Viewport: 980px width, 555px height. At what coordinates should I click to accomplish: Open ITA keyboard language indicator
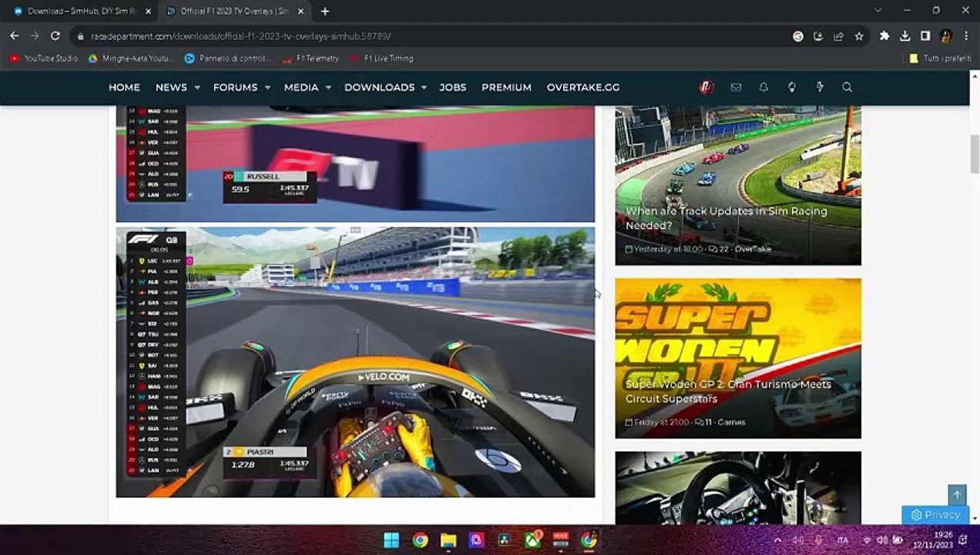(844, 540)
